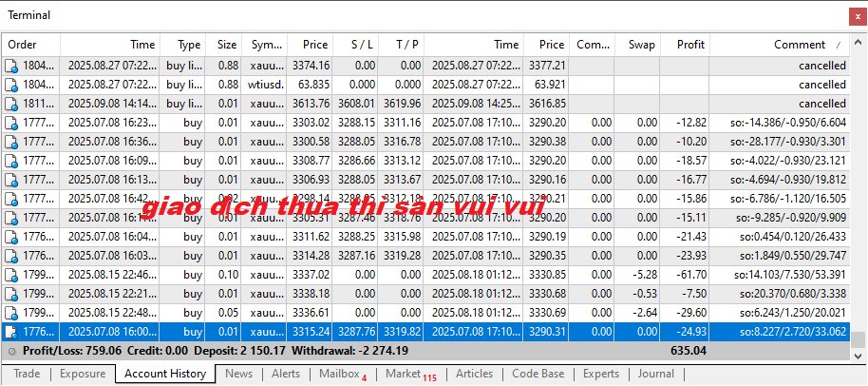Click order icon of the -7.50 profit row
Screen dimensions: 868x386
coord(11,294)
